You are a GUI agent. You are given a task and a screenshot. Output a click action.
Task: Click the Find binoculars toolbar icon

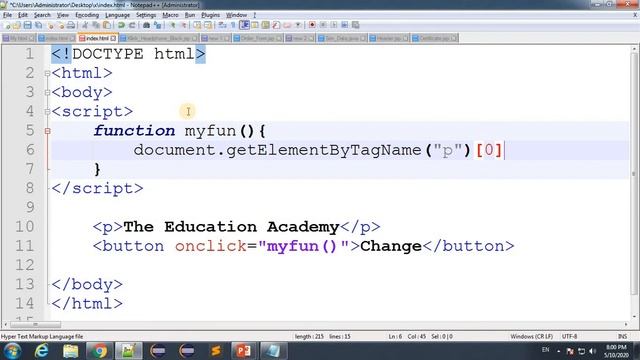tap(146, 25)
